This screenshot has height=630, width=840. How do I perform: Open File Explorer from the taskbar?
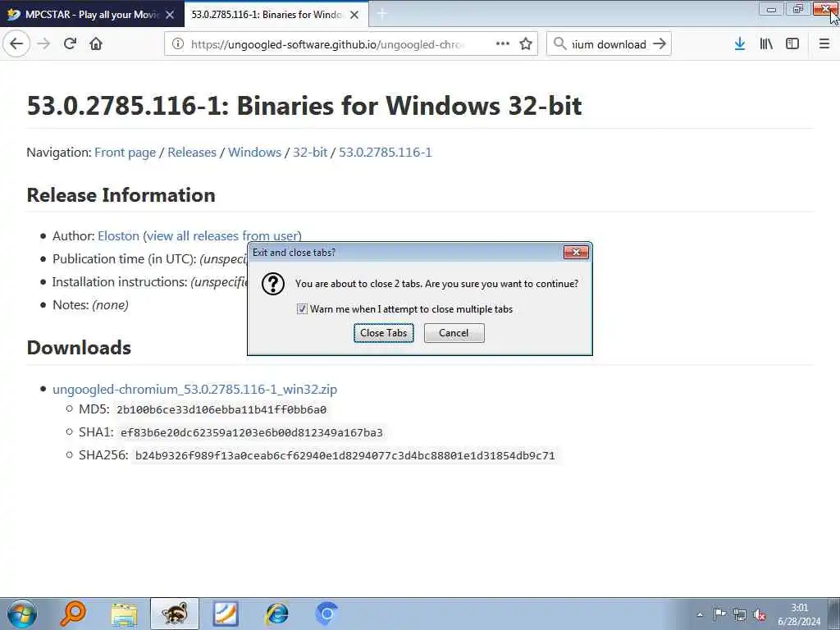coord(125,614)
